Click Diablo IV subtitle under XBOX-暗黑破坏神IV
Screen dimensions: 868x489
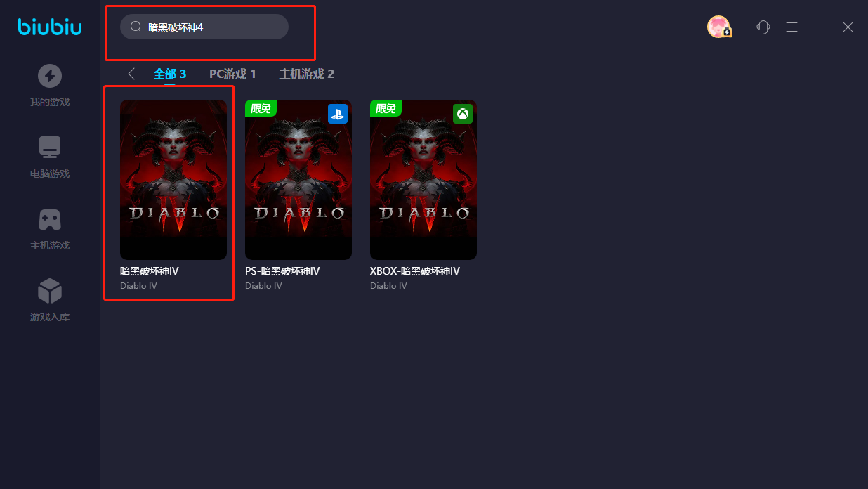(x=388, y=286)
